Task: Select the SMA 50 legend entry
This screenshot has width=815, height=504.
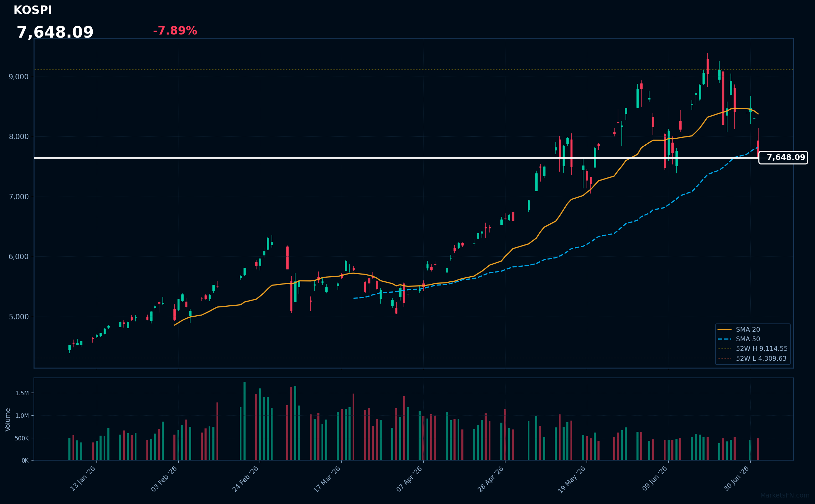Action: coord(739,339)
